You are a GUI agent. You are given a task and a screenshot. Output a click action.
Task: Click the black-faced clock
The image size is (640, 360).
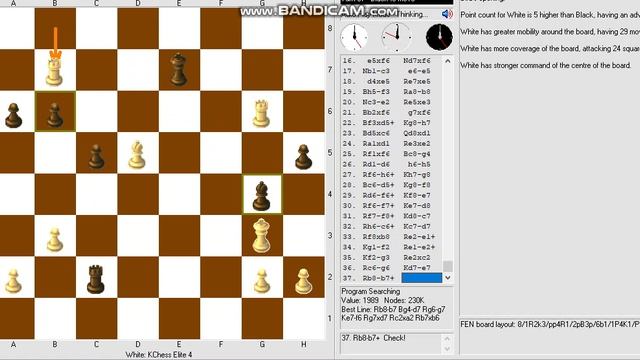pyautogui.click(x=439, y=37)
